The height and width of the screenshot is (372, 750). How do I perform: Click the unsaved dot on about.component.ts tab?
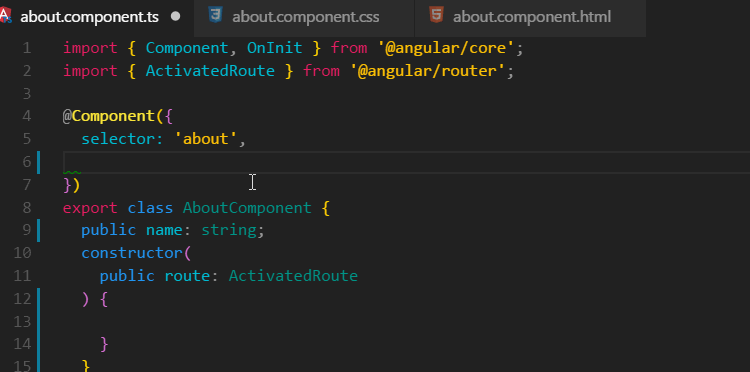coord(176,17)
